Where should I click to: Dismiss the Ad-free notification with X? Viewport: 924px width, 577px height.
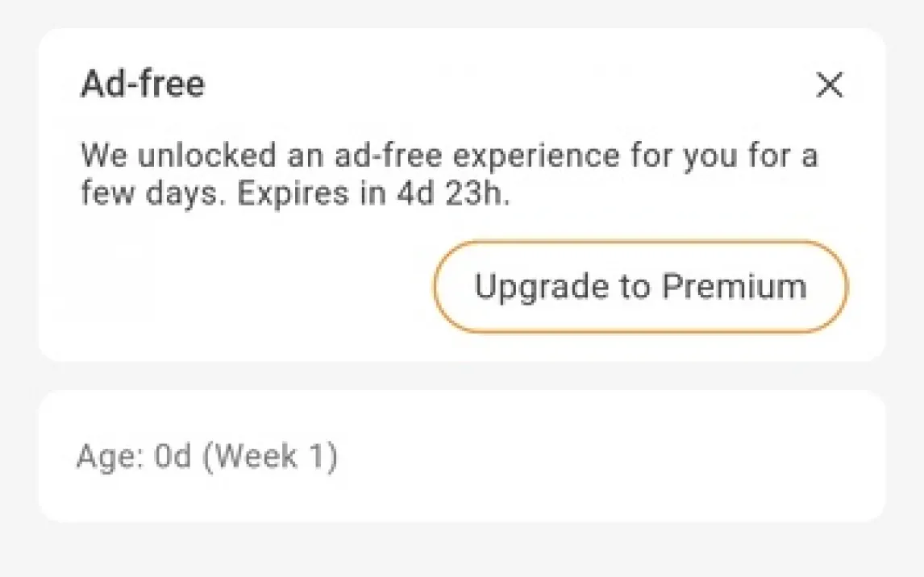pyautogui.click(x=829, y=85)
